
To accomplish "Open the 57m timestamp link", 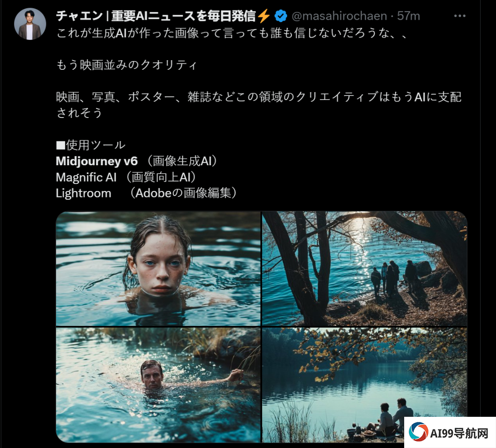I will [x=408, y=16].
